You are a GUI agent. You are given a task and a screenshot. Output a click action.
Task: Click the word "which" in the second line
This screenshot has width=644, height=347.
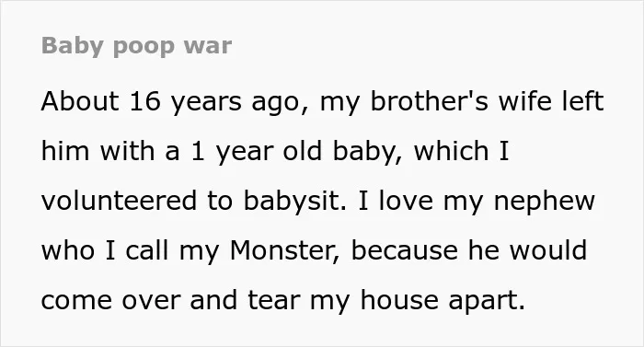(x=451, y=151)
